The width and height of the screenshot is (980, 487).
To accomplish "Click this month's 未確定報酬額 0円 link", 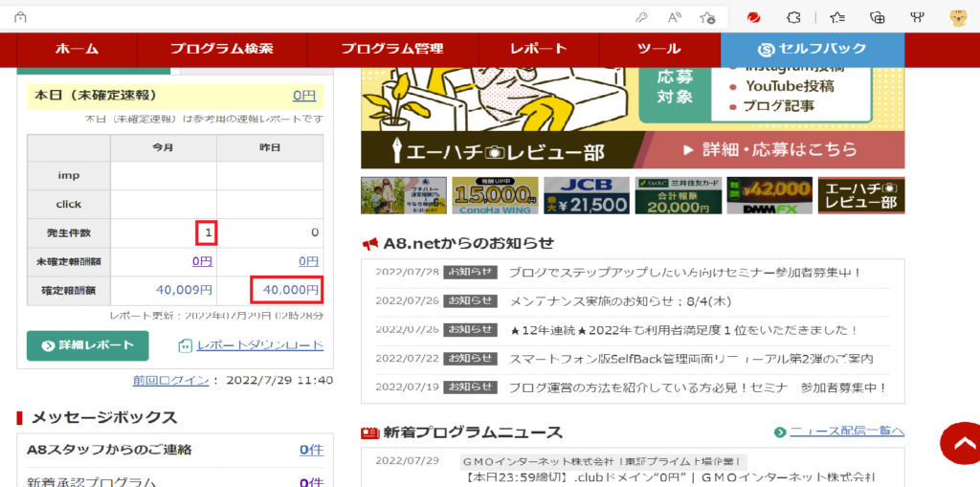I will 202,262.
